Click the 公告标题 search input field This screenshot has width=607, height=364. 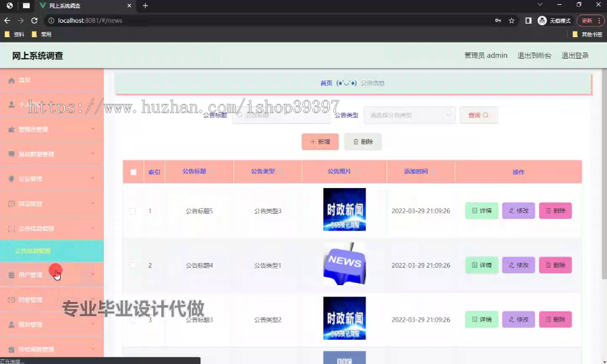click(281, 115)
